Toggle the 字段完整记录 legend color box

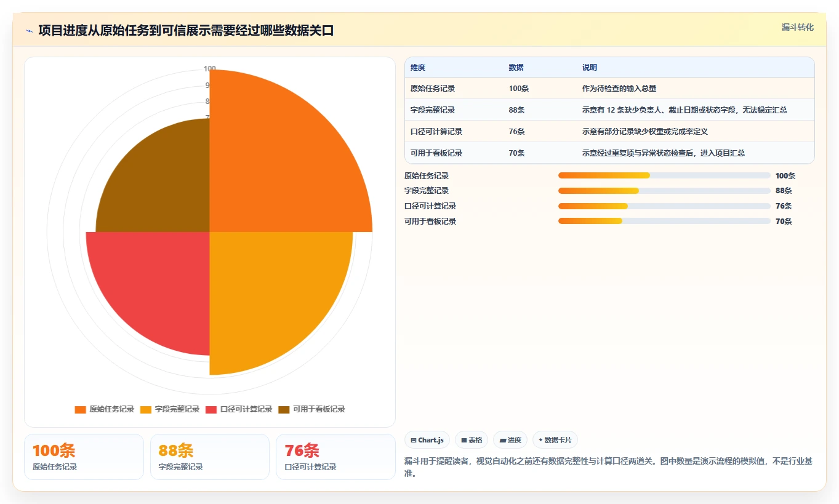pos(146,409)
